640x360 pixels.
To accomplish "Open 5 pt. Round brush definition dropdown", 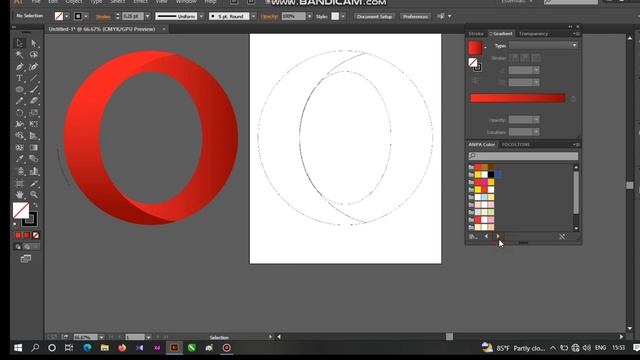I will pos(253,16).
